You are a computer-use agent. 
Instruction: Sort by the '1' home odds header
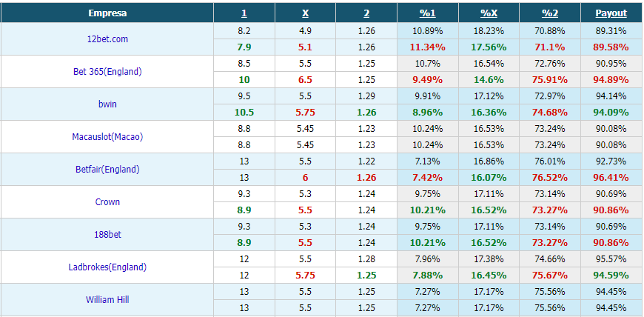pyautogui.click(x=244, y=13)
